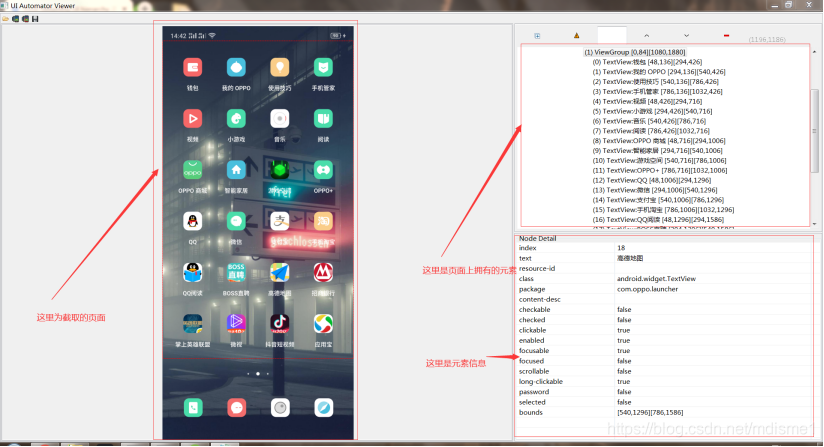
Task: Click the class row value android.widget.TextView
Action: coord(656,278)
